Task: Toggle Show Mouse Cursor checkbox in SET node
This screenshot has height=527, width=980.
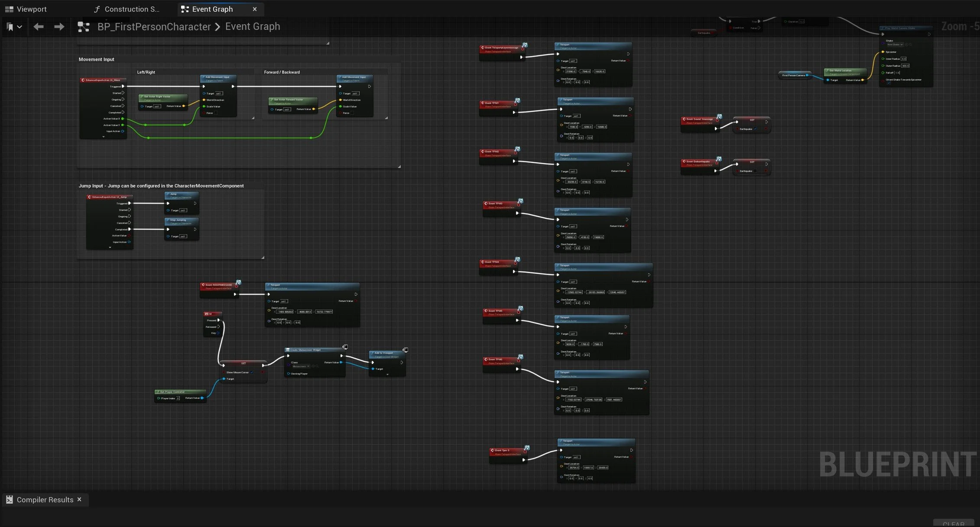Action: pos(252,372)
